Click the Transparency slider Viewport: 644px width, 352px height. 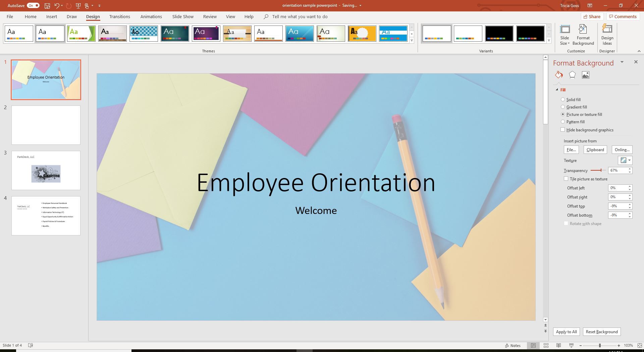(x=598, y=171)
